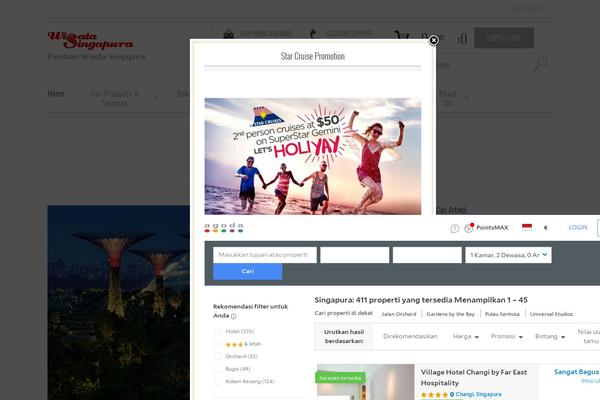The height and width of the screenshot is (400, 600).
Task: Click the PointsMAX icon with red dot
Action: click(x=469, y=228)
